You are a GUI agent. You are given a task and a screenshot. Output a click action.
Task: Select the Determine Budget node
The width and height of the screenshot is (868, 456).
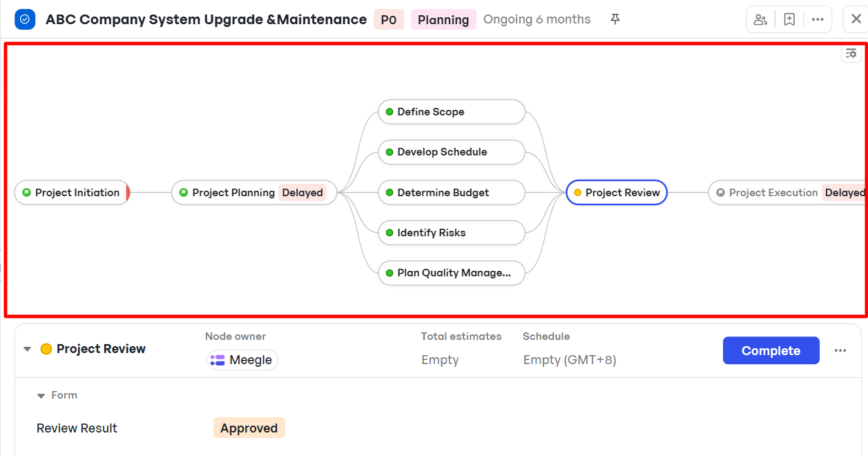coord(452,193)
